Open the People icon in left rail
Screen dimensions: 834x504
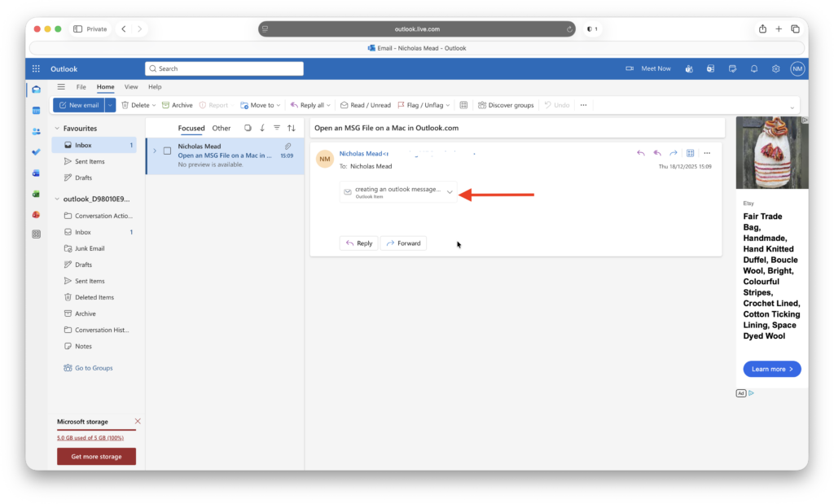(x=36, y=131)
